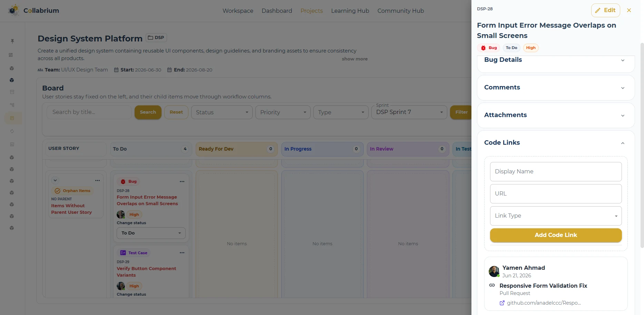644x315 pixels.
Task: Click the dark active cube icon in the sidebar
Action: pos(12,80)
